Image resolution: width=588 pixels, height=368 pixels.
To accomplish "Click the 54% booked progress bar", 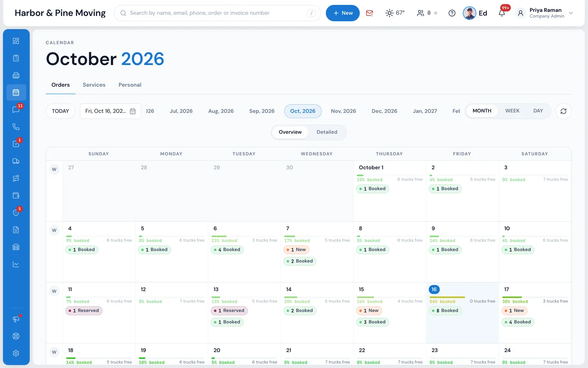I will point(462,297).
